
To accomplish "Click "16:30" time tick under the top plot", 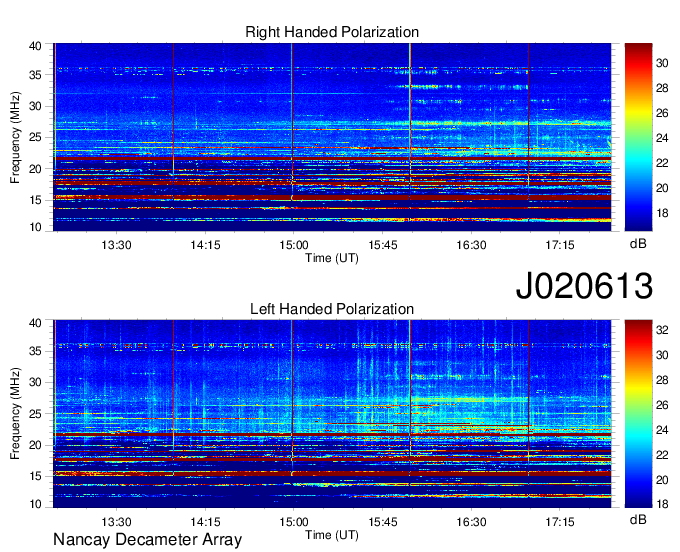I will (471, 245).
